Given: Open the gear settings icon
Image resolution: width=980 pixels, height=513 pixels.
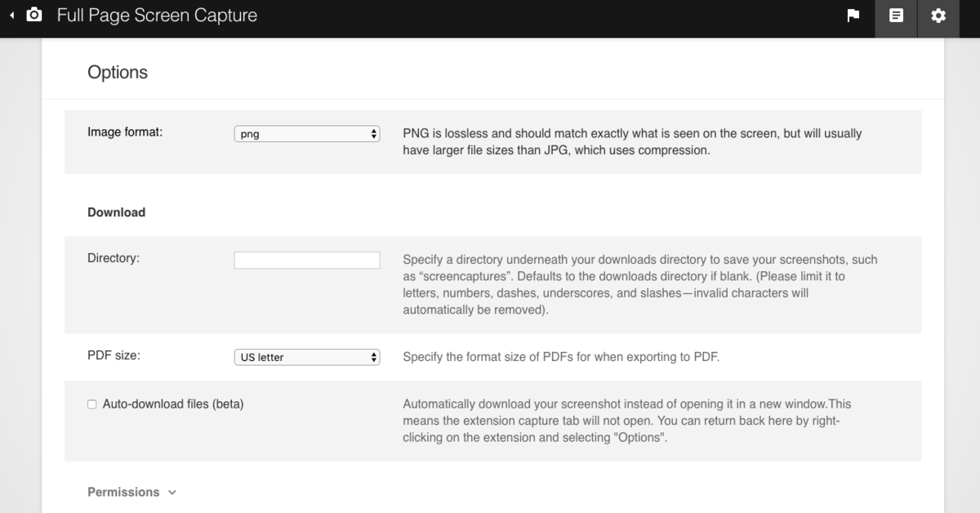Looking at the screenshot, I should 938,16.
